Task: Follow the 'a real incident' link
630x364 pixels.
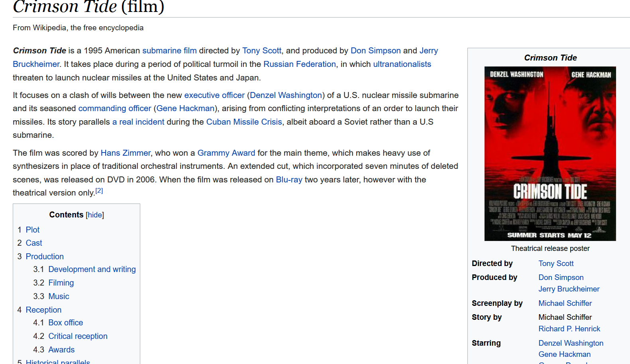Action: (x=138, y=122)
